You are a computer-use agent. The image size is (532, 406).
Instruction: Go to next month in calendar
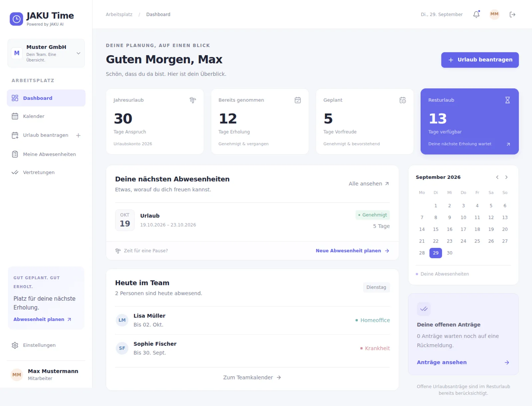click(506, 177)
